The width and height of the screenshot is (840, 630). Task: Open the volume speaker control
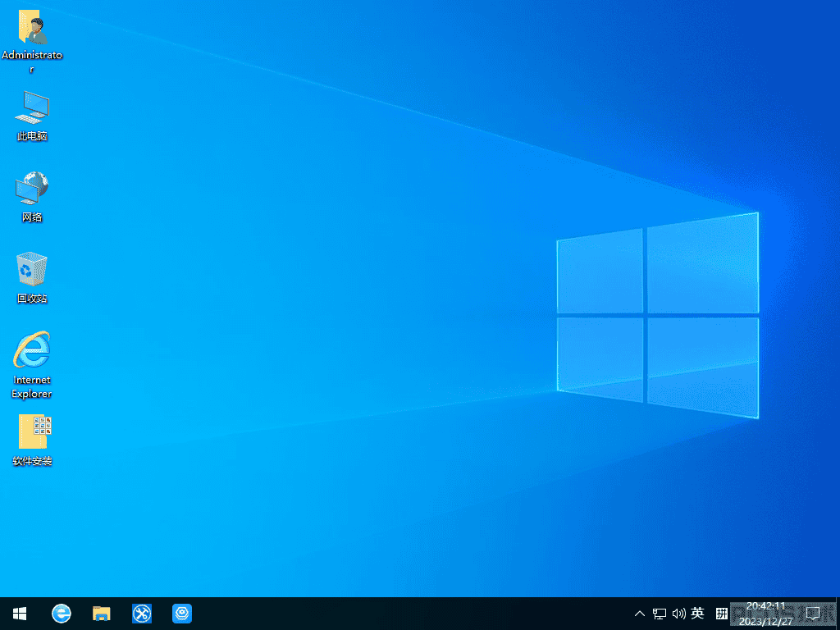(x=678, y=614)
